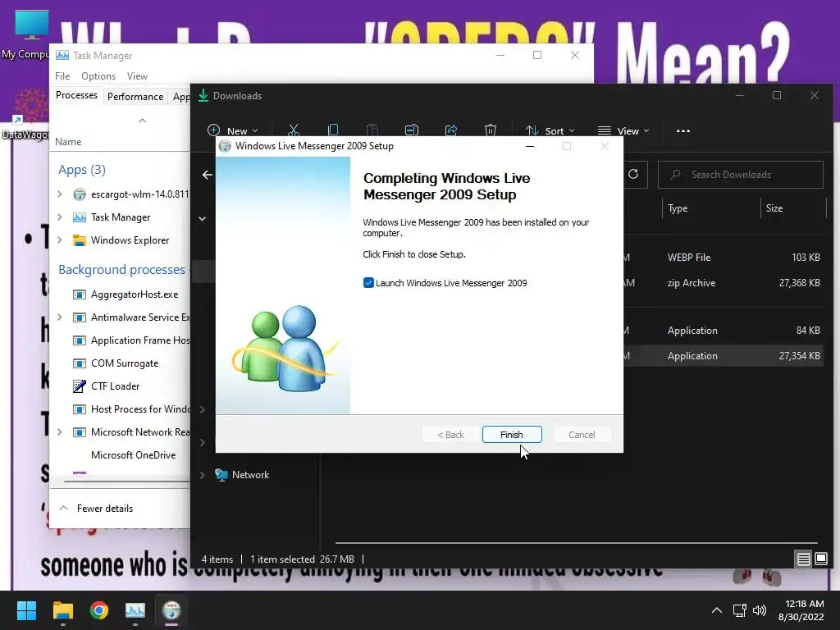This screenshot has width=840, height=630.
Task: Click the Back button in Setup
Action: pyautogui.click(x=450, y=435)
